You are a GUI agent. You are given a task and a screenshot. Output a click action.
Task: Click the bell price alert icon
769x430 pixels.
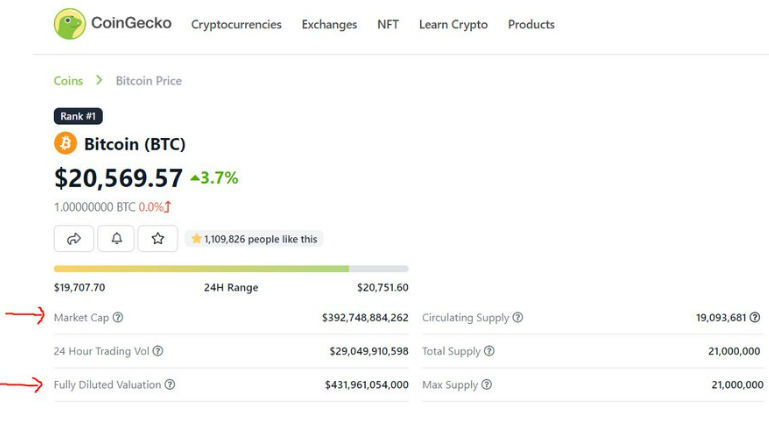[116, 239]
